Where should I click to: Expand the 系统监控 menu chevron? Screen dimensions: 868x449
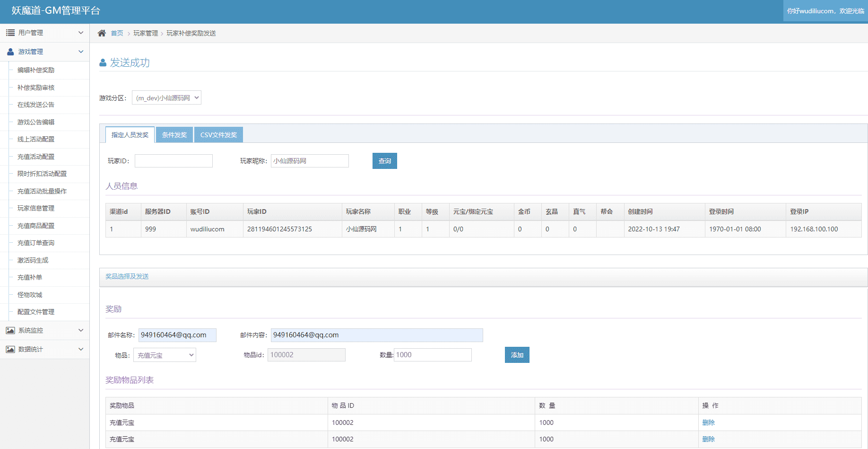(x=81, y=330)
